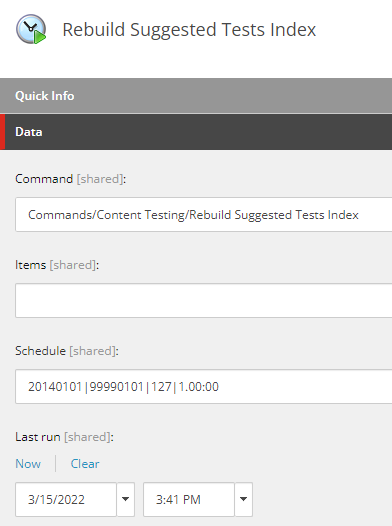Collapse the Data section header
Screen dimensions: 392x526
tap(196, 132)
